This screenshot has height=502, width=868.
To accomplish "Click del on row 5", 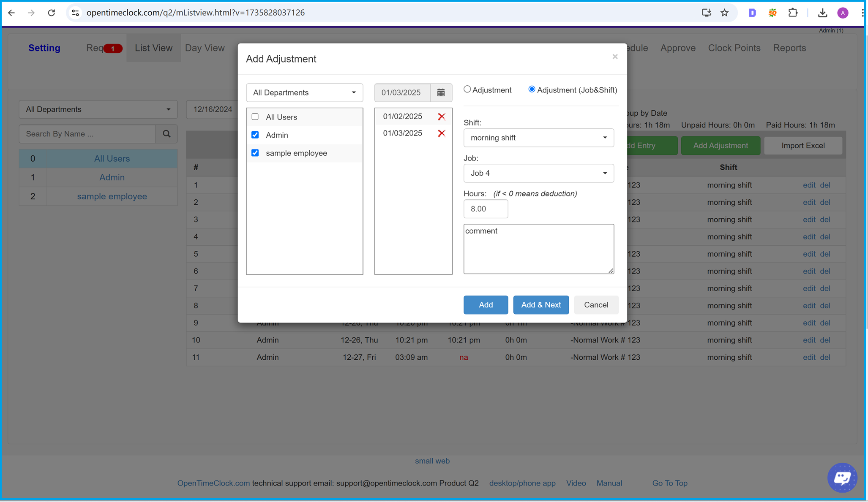I will 825,254.
